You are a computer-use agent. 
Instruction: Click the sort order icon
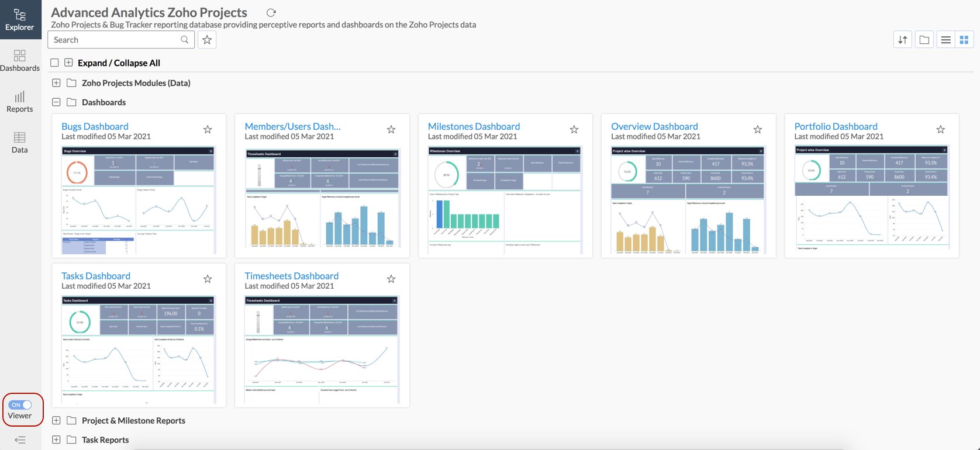pos(903,40)
